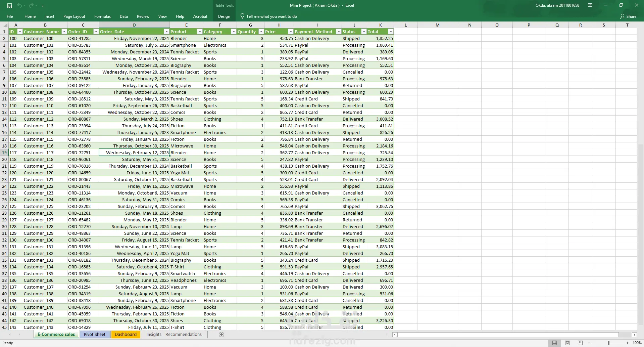Open the Acrobat tab
The image size is (644, 347).
click(x=200, y=16)
